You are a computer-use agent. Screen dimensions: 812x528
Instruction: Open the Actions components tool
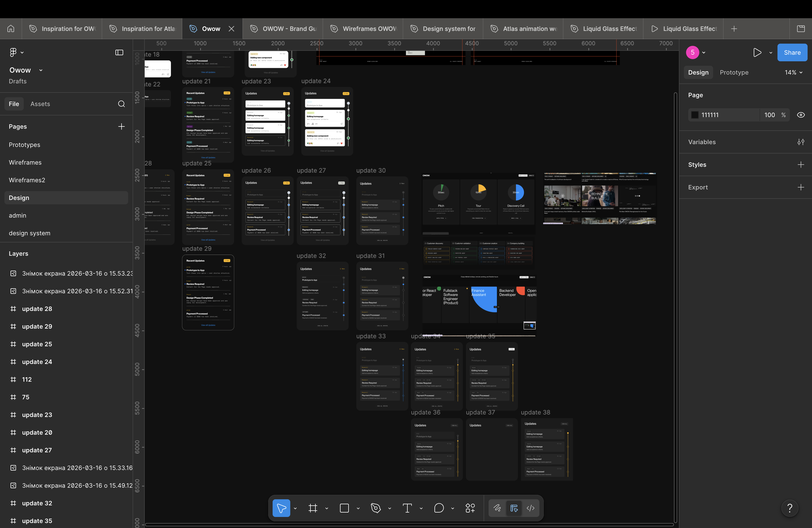coord(470,508)
